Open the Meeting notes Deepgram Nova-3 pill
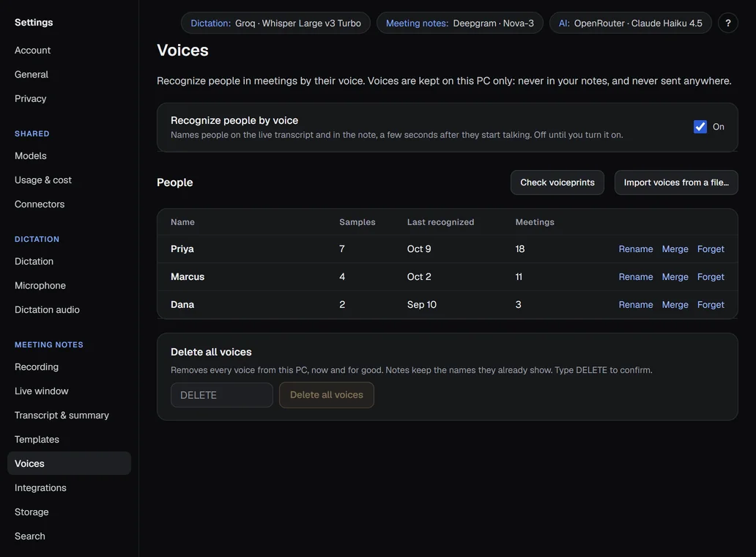 point(459,23)
